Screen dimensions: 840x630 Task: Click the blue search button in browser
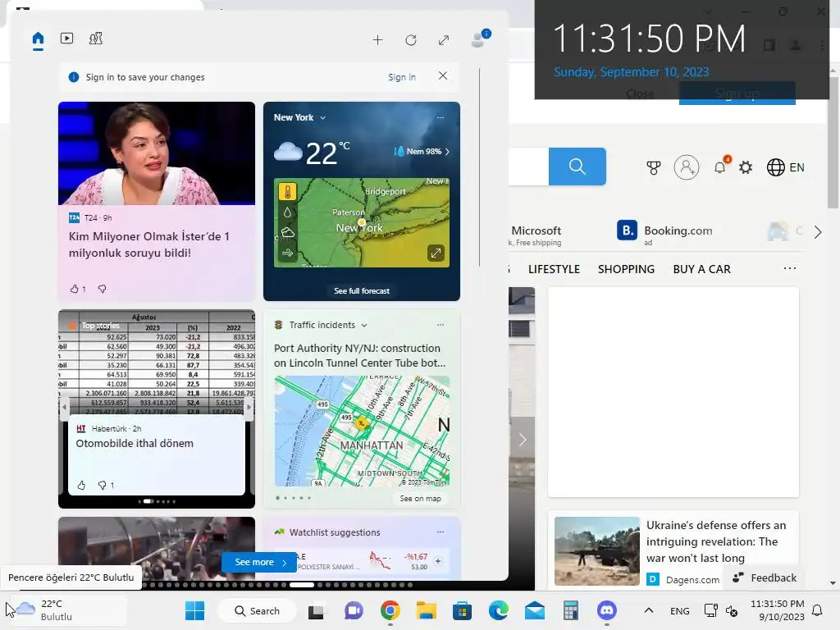(577, 167)
